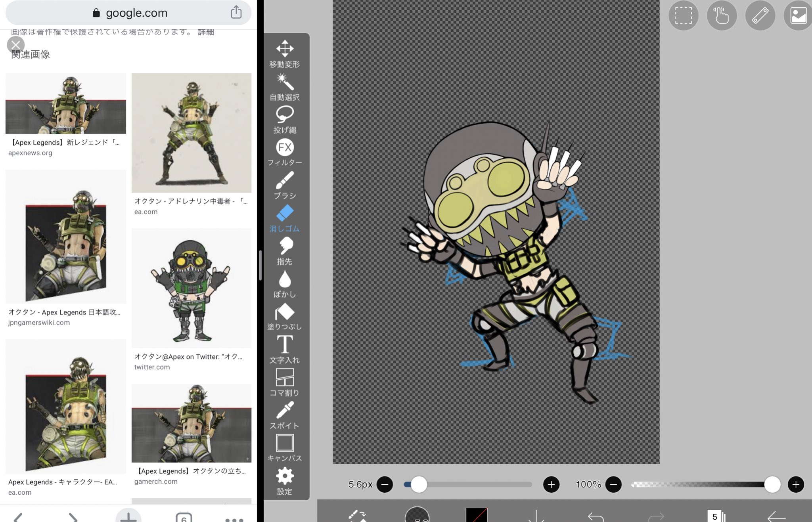This screenshot has height=522, width=812.
Task: Select the スポイト eyedropper tool
Action: click(285, 415)
